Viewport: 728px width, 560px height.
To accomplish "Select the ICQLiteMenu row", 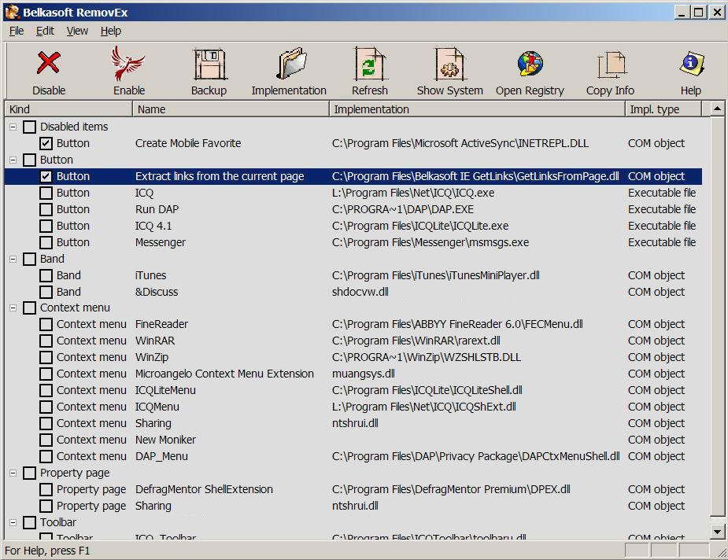I will click(353, 390).
